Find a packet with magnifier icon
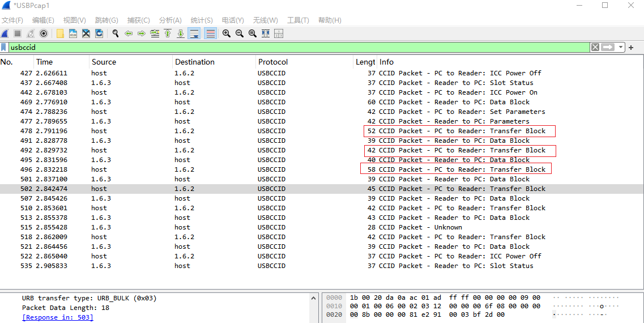644x323 pixels. [116, 33]
